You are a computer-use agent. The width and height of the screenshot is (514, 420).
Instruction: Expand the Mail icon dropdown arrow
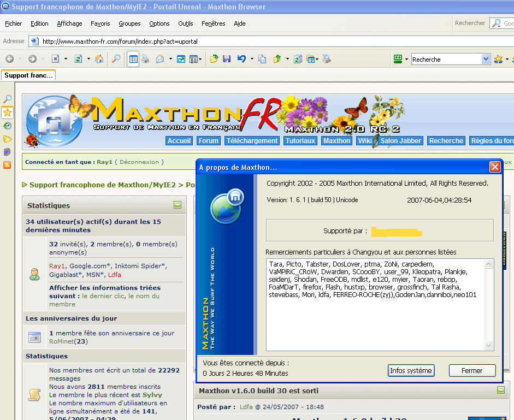click(170, 59)
